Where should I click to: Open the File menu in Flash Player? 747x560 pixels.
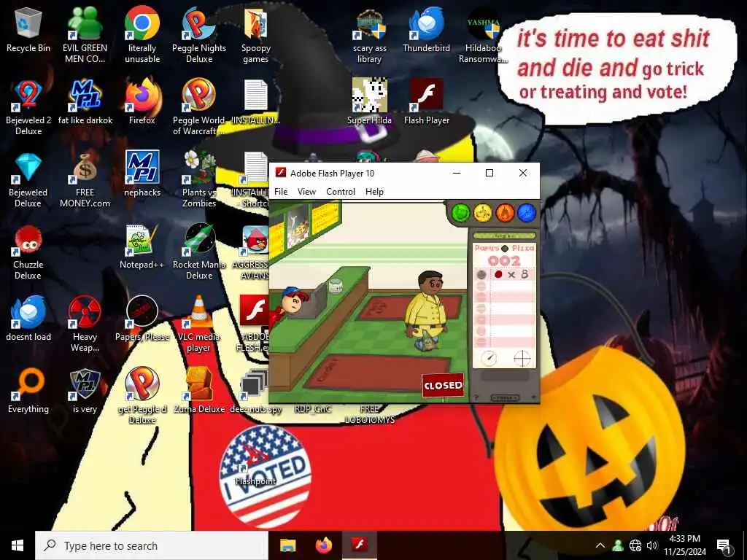coord(281,192)
